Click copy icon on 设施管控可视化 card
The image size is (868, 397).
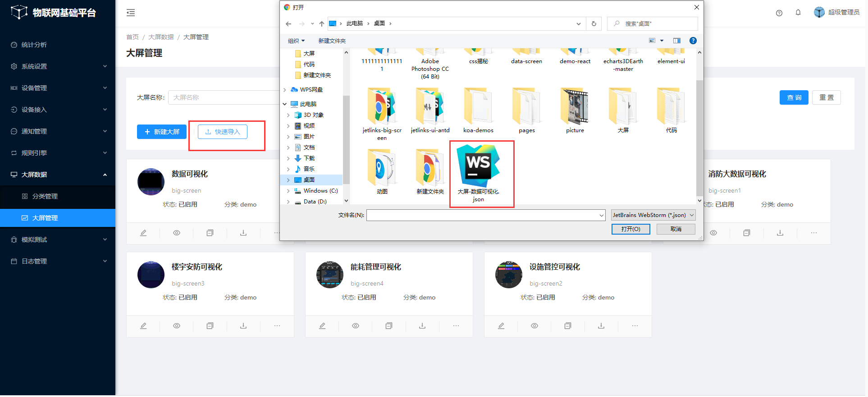point(568,326)
